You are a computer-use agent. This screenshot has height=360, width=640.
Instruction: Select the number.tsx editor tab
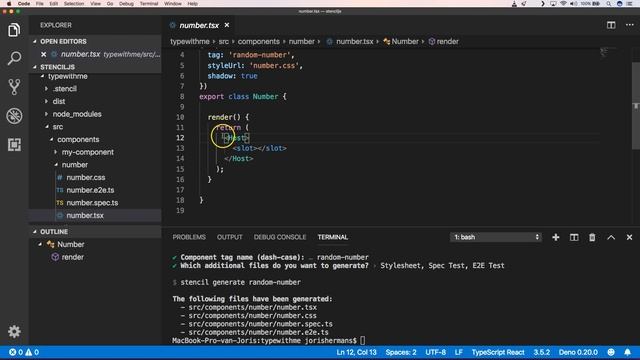click(199, 25)
